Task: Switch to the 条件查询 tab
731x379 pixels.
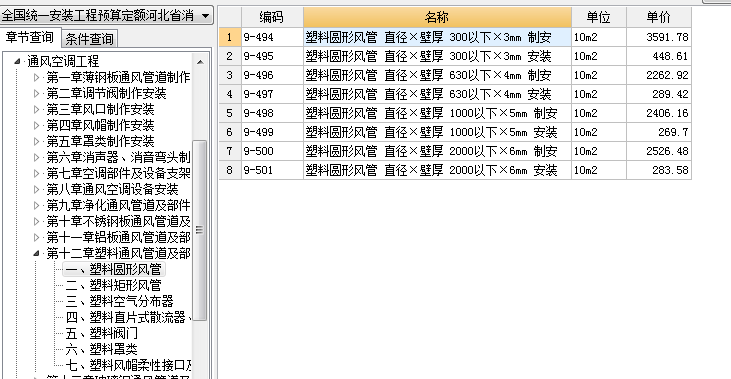Action: (89, 39)
